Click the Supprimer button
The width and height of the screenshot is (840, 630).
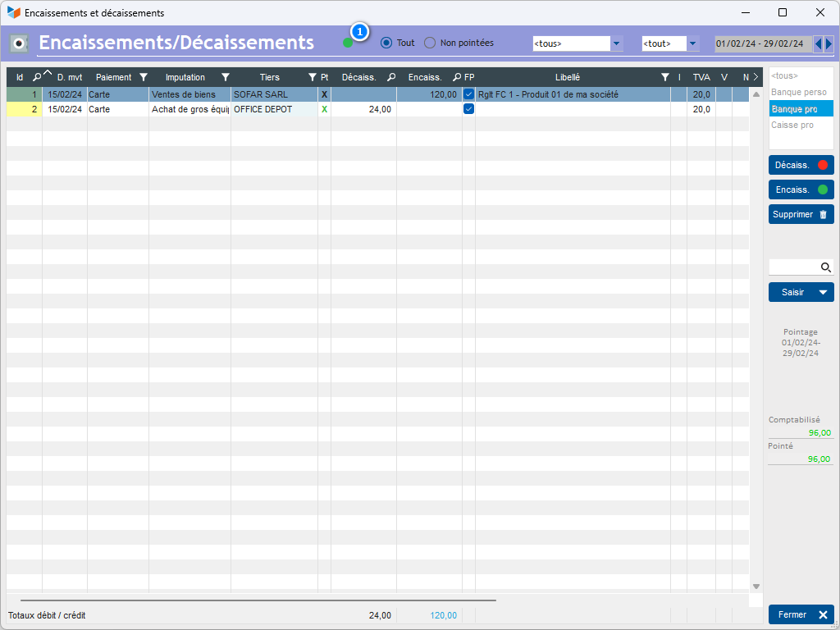[x=801, y=214]
